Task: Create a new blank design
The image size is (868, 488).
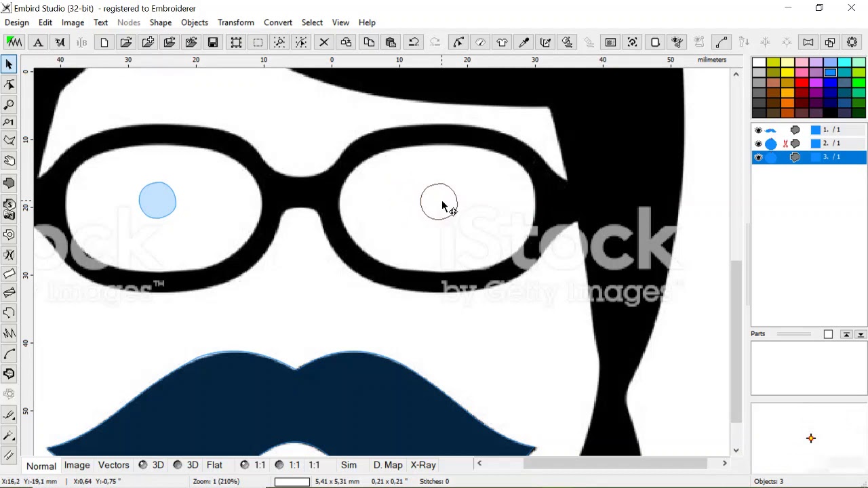Action: coord(104,42)
